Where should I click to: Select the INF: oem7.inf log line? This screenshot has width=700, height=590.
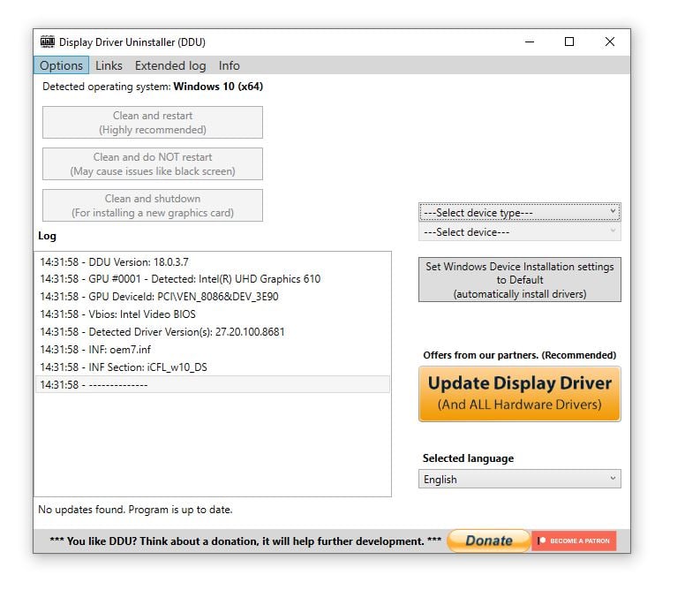tap(213, 349)
